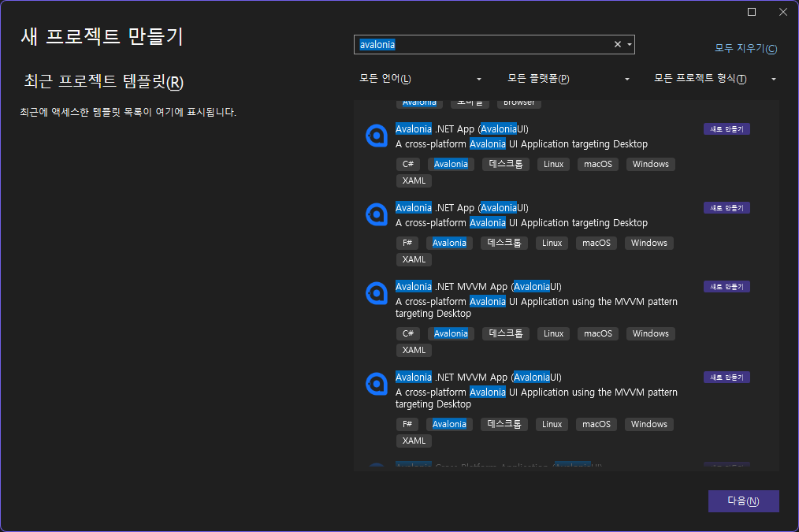This screenshot has width=799, height=532.
Task: Click the C# Avalonia .NET App description line
Action: (522, 144)
